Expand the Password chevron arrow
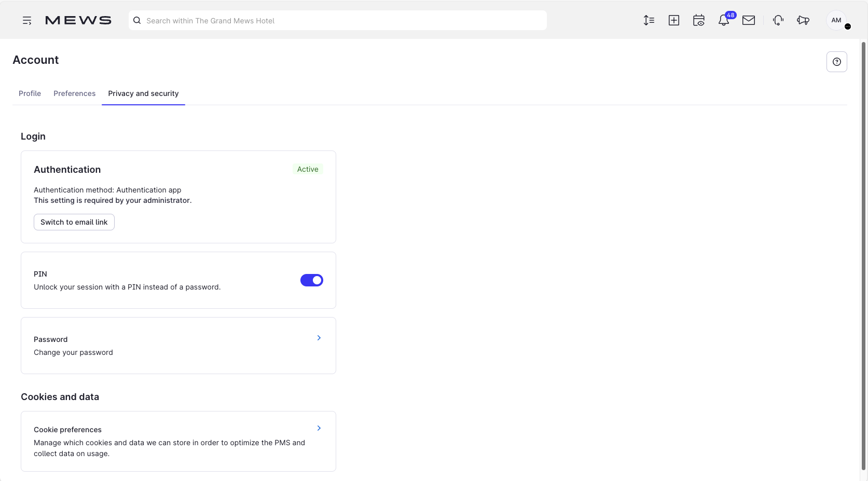868x481 pixels. [x=319, y=338]
